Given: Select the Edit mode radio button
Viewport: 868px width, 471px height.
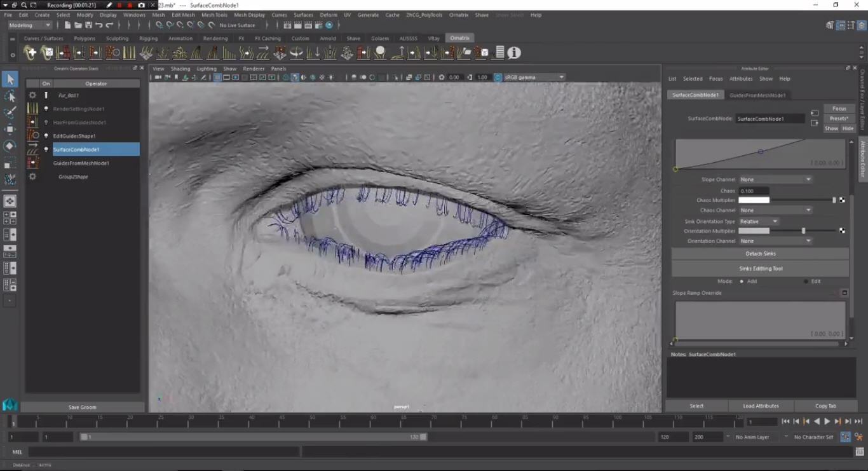Looking at the screenshot, I should pos(806,281).
